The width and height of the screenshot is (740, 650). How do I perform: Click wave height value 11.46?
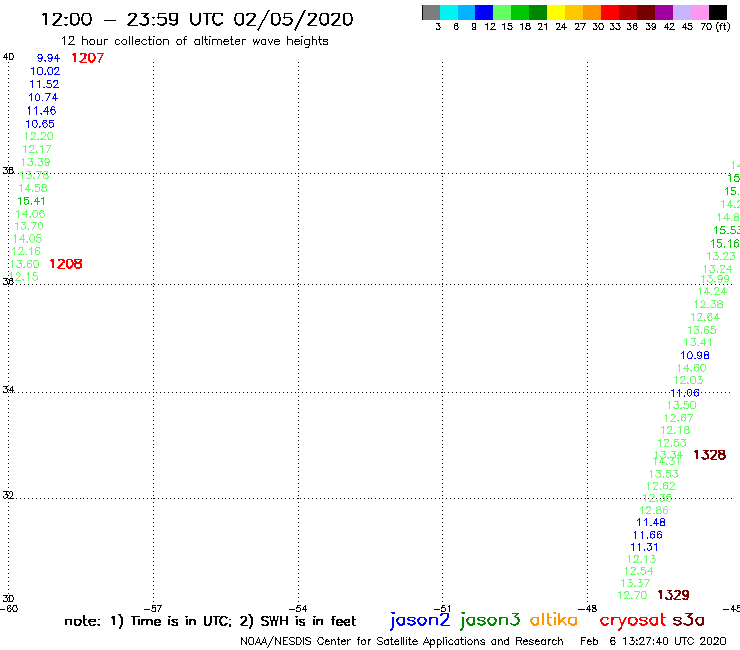coord(41,111)
